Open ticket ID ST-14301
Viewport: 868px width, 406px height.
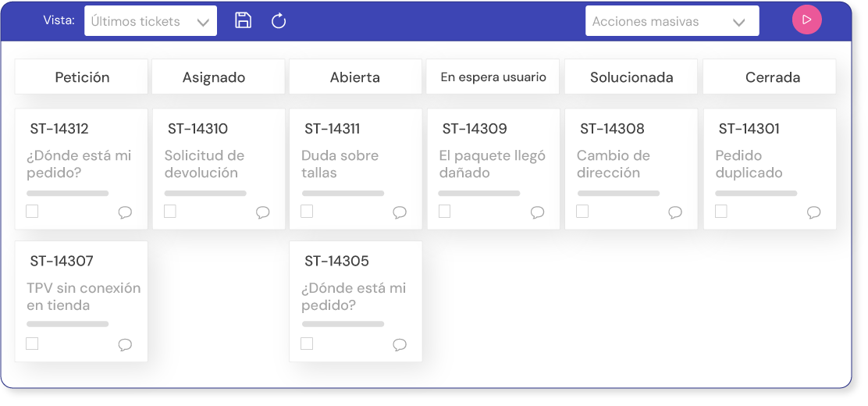point(749,129)
